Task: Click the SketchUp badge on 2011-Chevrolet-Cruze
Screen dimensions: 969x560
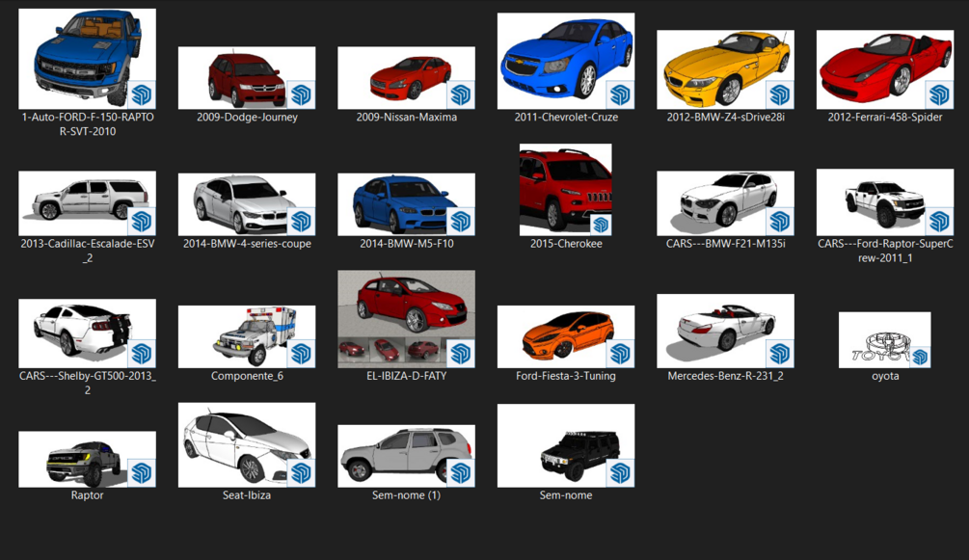Action: [620, 95]
